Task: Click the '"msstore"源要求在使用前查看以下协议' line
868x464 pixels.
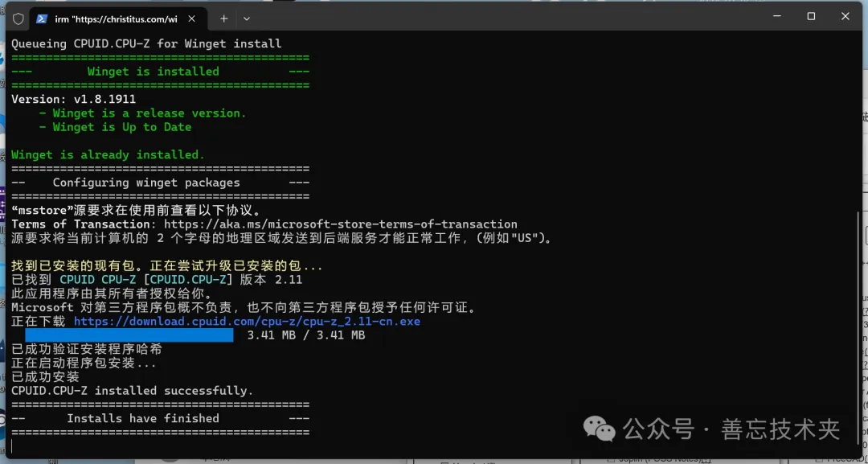Action: tap(136, 211)
